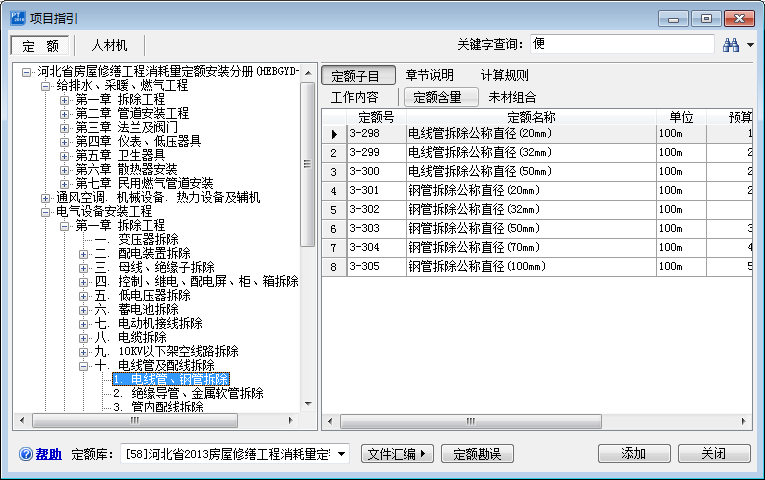Expand 二. 配电装置拆除 node
The width and height of the screenshot is (765, 480).
click(x=83, y=254)
